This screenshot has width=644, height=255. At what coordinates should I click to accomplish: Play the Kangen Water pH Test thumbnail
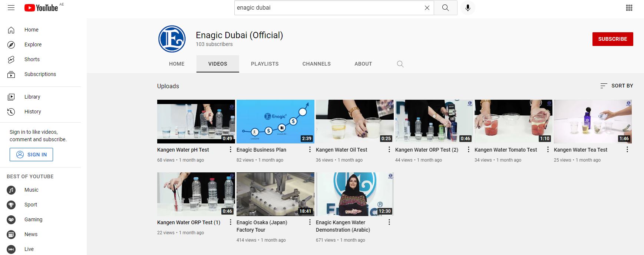[x=196, y=122]
